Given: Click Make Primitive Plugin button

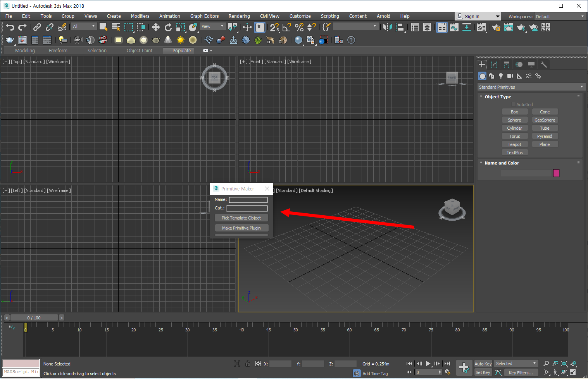Looking at the screenshot, I should pyautogui.click(x=241, y=228).
